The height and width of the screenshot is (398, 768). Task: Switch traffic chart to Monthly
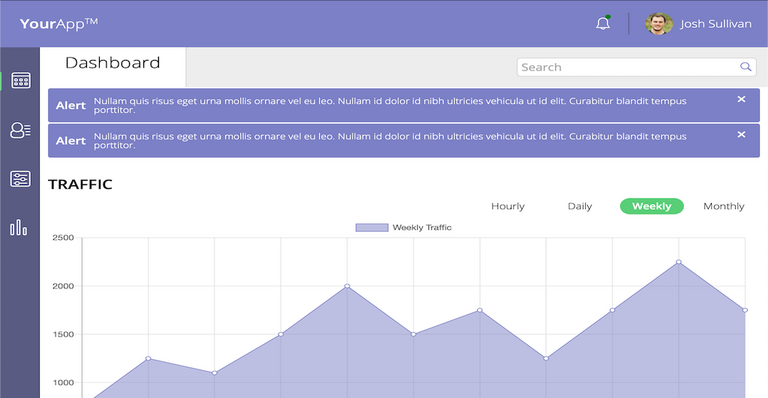tap(724, 206)
